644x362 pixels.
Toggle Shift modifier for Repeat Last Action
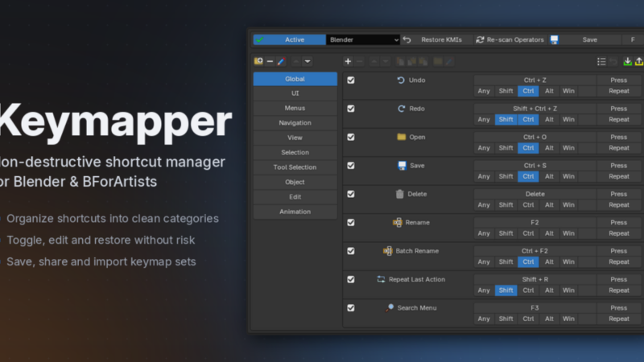[x=506, y=290]
